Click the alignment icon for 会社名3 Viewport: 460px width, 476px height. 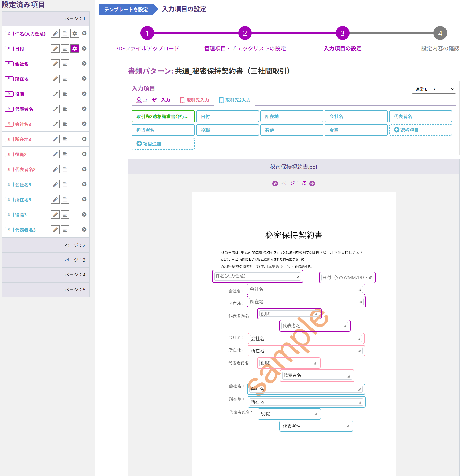[65, 184]
